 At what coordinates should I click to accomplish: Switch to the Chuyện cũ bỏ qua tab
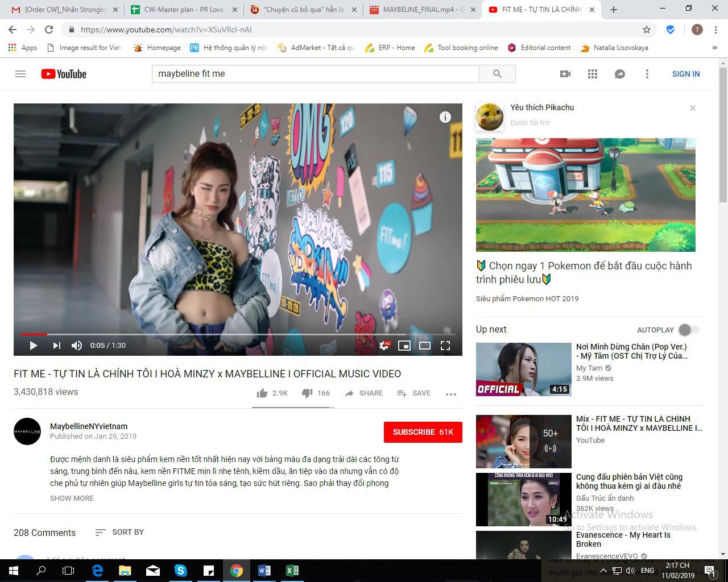[304, 10]
